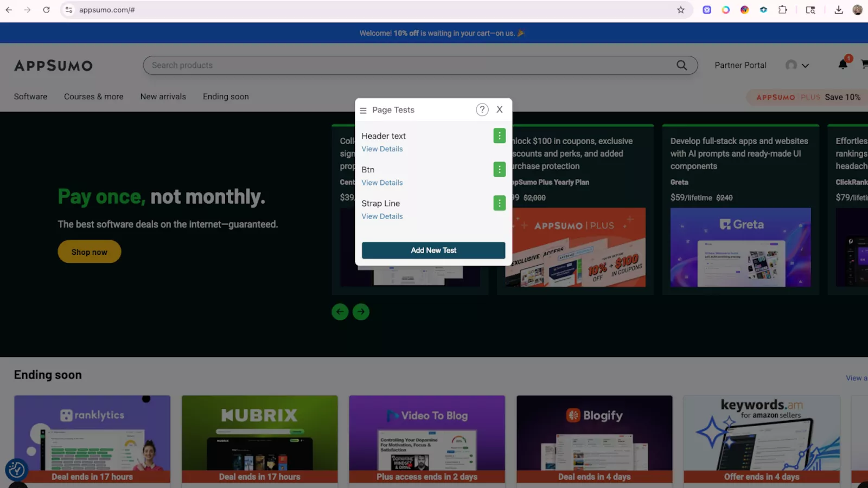Go to previous carousel slide
This screenshot has width=868, height=488.
pos(340,312)
